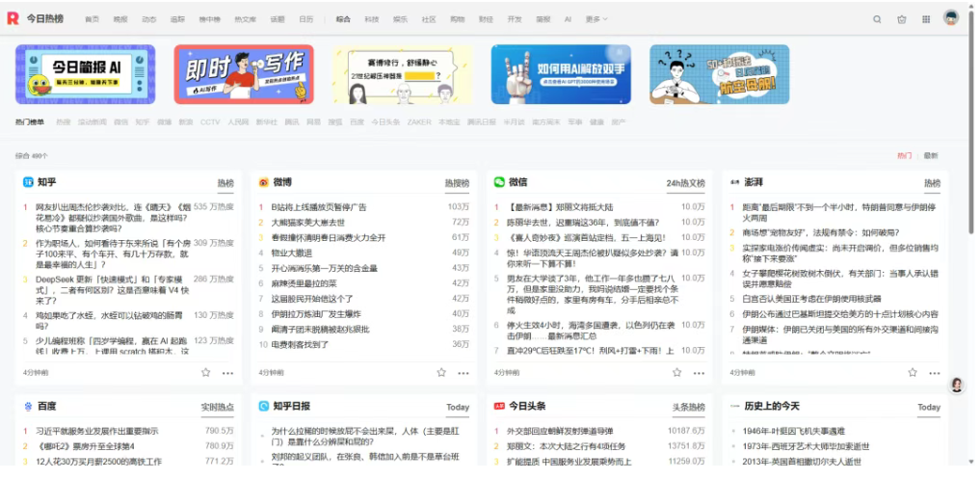Viewport: 980px width, 480px height.
Task: Open 今日简报 AI banner
Action: (85, 74)
